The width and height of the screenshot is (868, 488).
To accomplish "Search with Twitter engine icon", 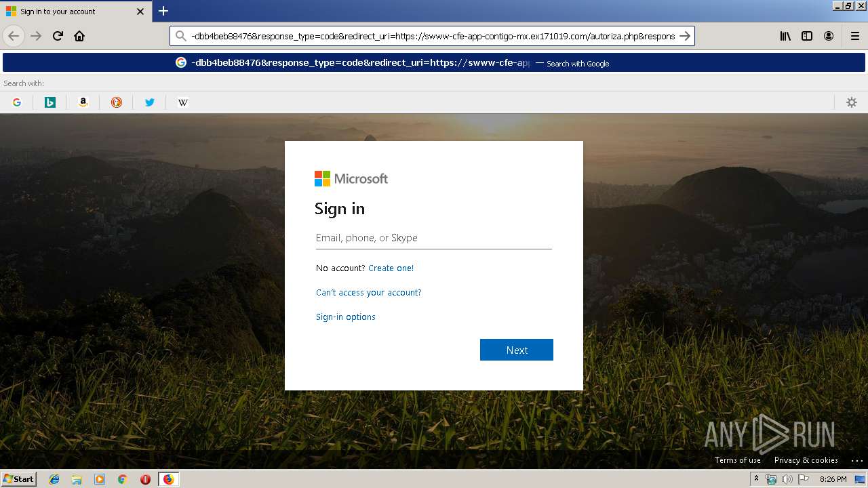I will (150, 102).
